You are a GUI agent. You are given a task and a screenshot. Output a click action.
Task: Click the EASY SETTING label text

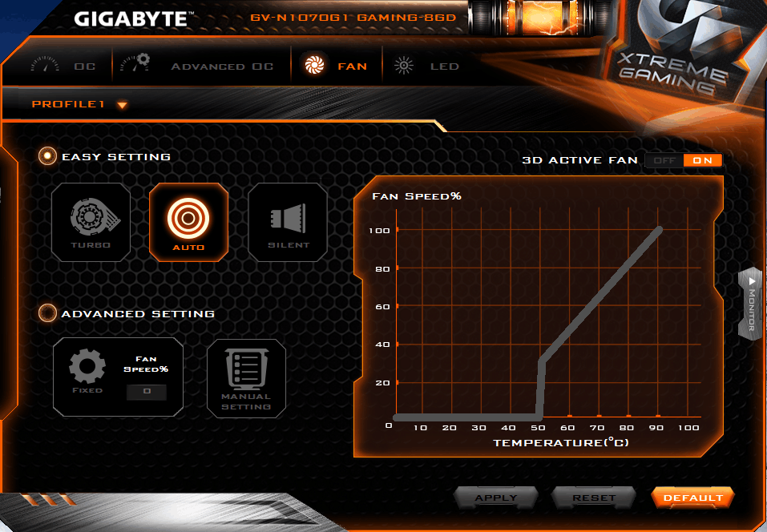(x=116, y=157)
